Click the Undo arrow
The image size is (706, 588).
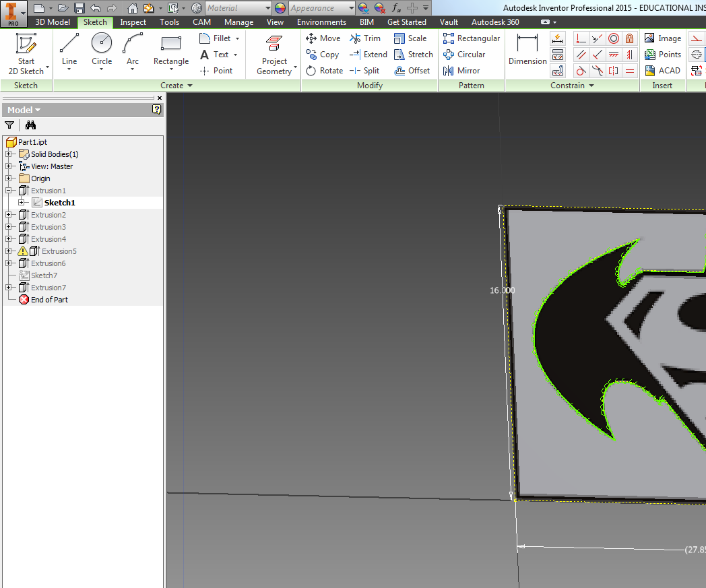(x=96, y=8)
